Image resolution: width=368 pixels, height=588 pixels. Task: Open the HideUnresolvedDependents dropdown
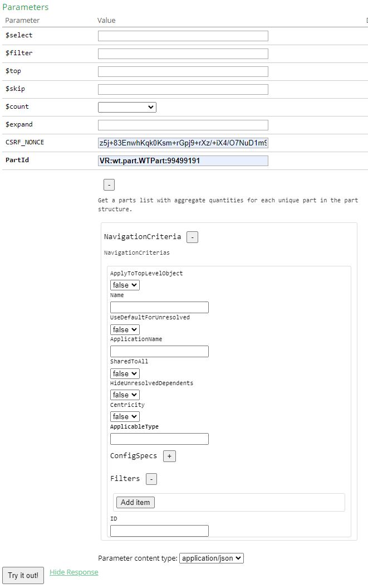pyautogui.click(x=125, y=395)
